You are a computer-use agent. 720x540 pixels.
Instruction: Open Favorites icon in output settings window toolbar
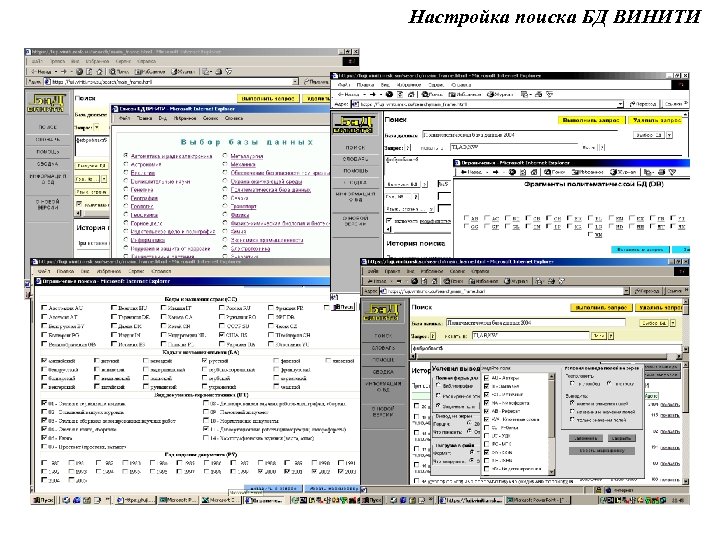[484, 281]
